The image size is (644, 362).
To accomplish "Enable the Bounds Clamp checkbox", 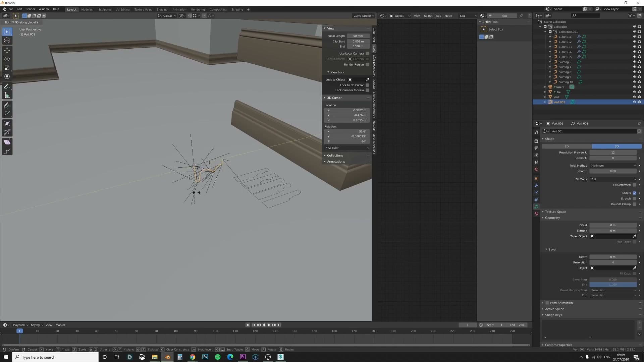I will pos(634,204).
